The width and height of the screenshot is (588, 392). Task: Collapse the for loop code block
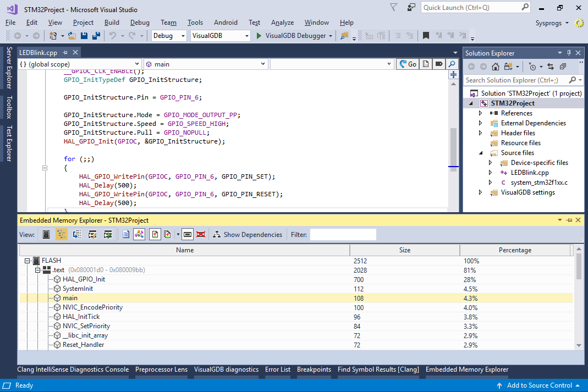coord(45,168)
